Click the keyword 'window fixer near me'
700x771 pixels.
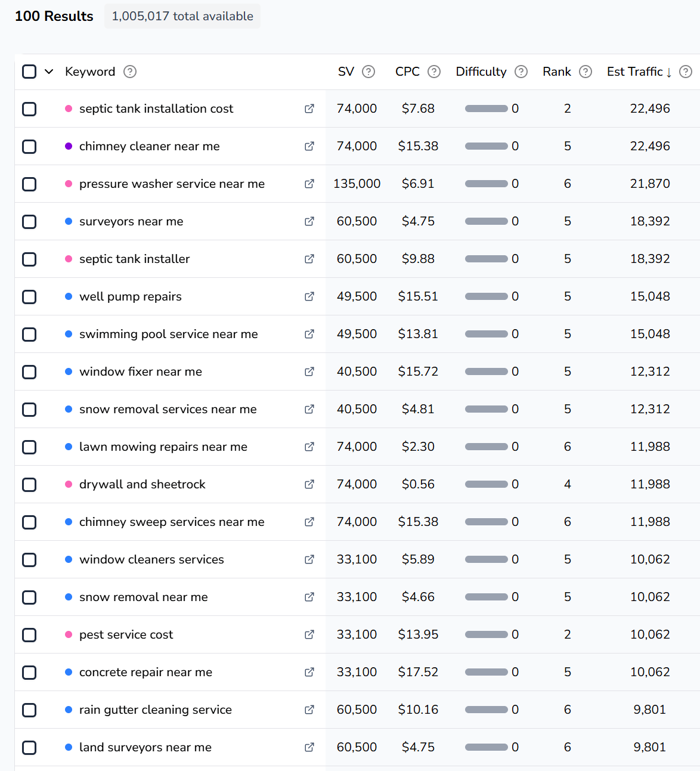[x=141, y=371]
